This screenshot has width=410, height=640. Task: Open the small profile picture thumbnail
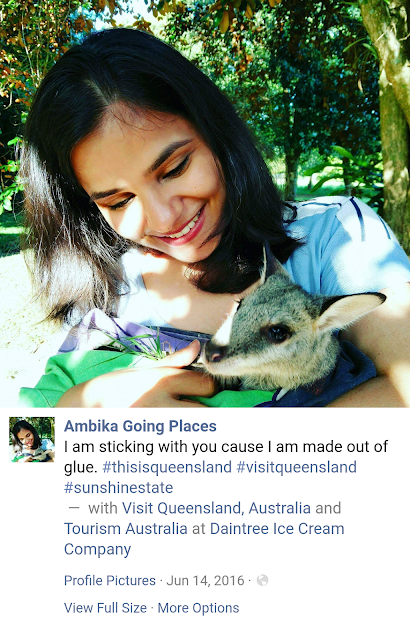click(x=32, y=439)
